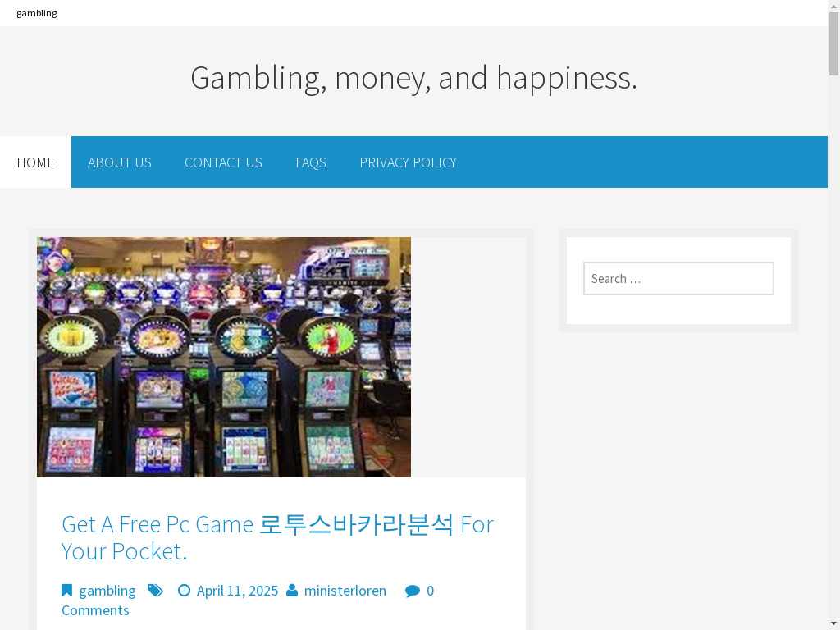Click the gambling category link
Viewport: 840px width, 630px height.
(x=107, y=591)
